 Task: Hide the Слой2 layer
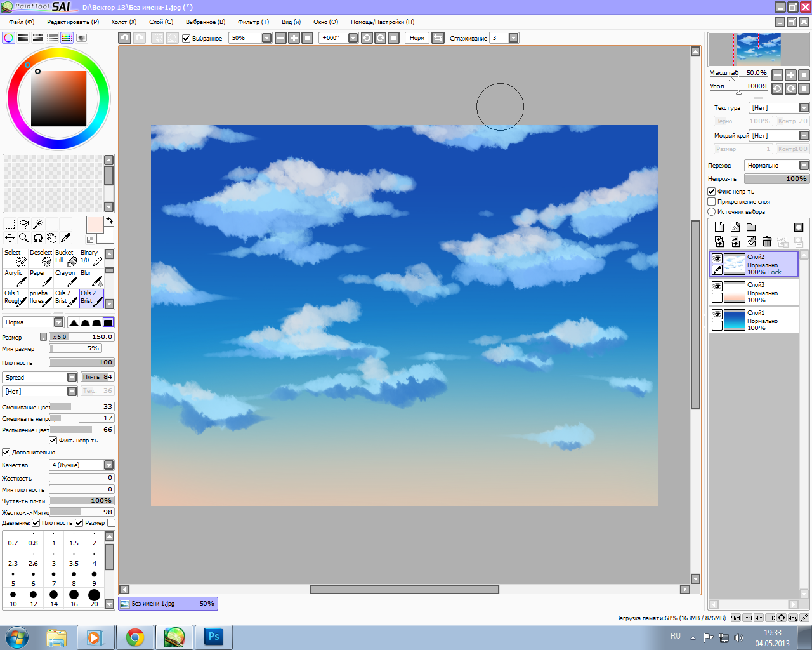coord(717,259)
